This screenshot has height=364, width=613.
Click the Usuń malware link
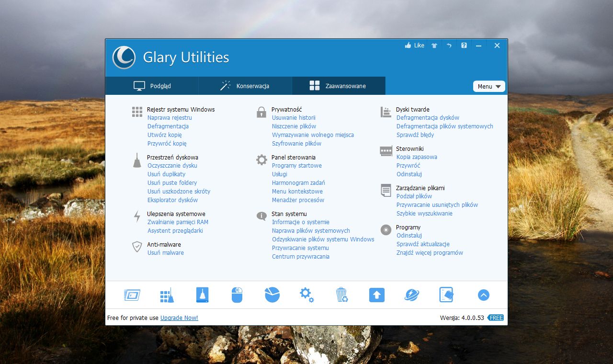[x=165, y=252]
